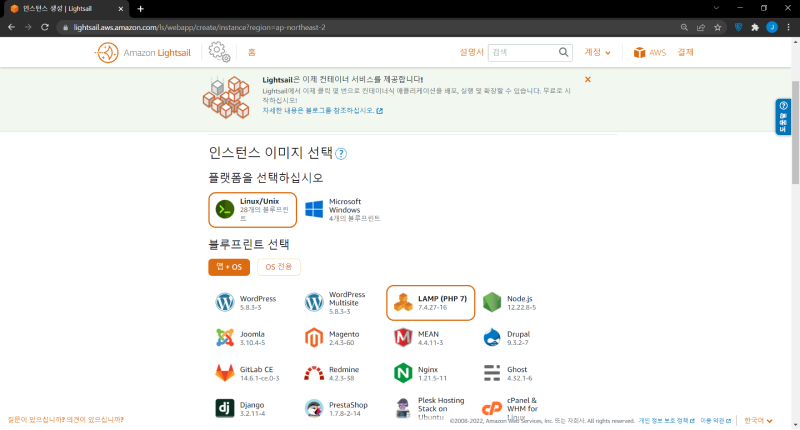
Task: Select the LAMP (PHP 7) blueprint
Action: coord(430,302)
